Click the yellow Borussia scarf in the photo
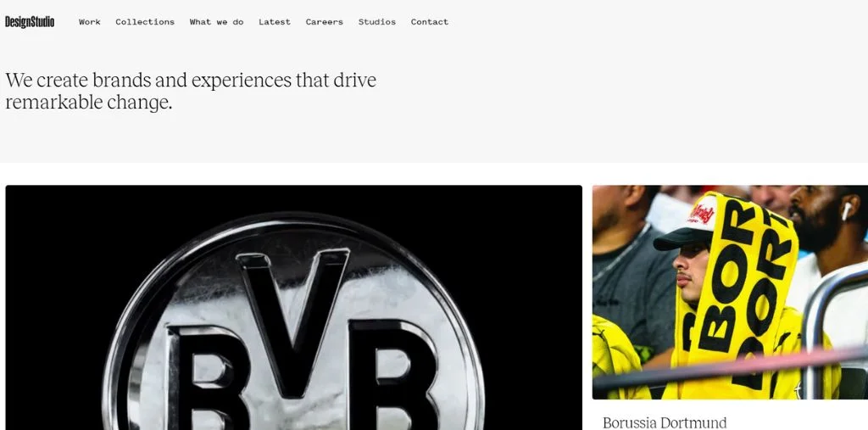 (x=742, y=288)
